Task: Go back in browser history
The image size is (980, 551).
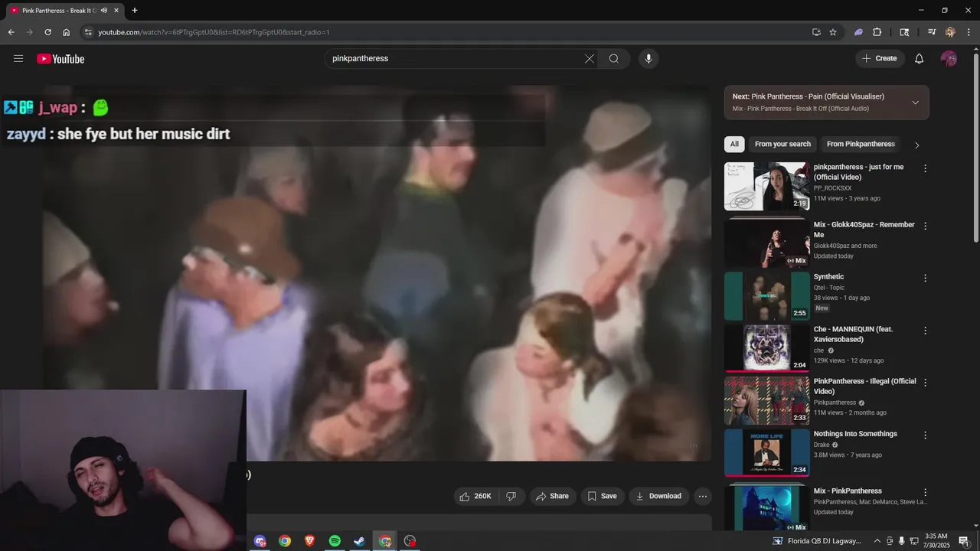Action: (x=11, y=32)
